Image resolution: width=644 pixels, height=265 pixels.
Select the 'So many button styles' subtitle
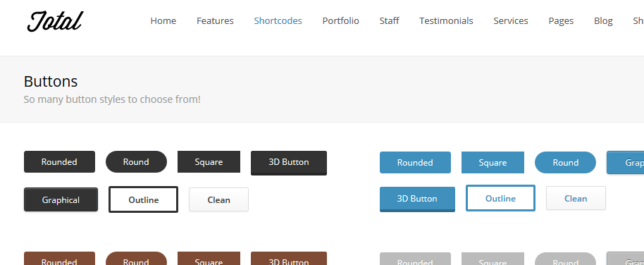[112, 99]
